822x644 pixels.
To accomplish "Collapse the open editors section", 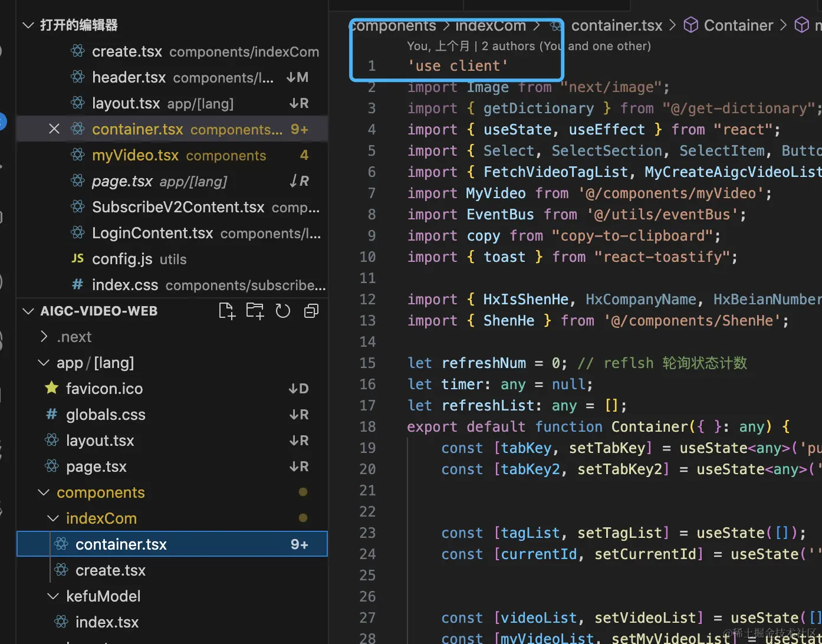I will (x=28, y=25).
